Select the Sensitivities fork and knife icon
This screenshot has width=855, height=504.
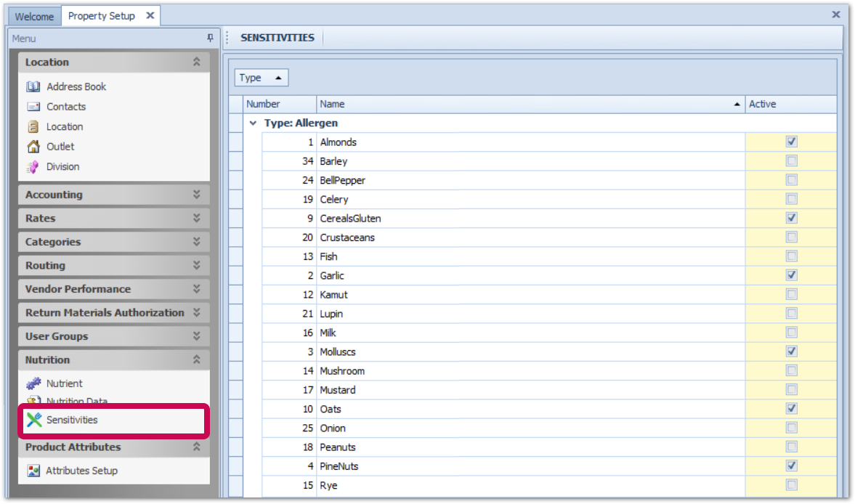pyautogui.click(x=34, y=420)
